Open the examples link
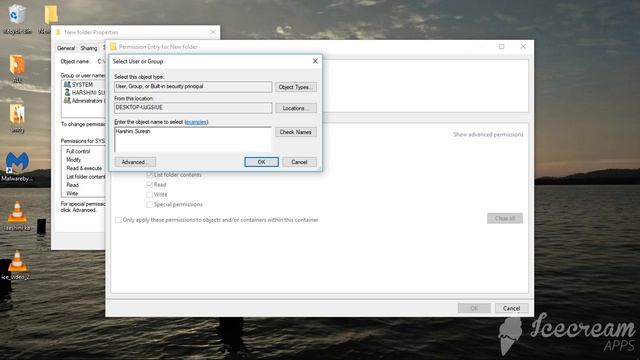 [196, 122]
